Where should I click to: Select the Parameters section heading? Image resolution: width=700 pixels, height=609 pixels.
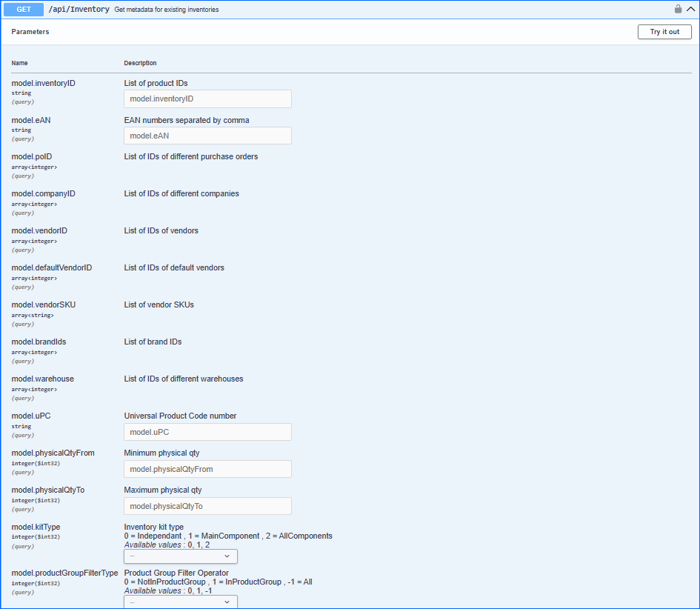[x=30, y=32]
